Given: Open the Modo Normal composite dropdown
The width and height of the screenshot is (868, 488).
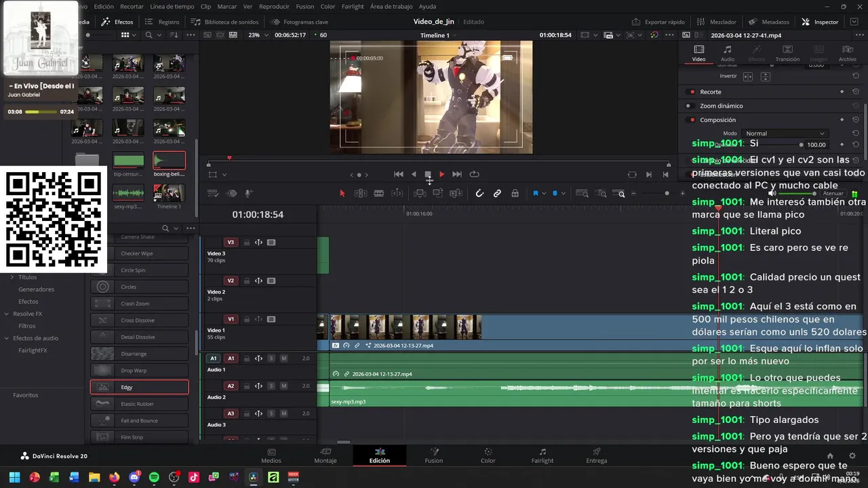Looking at the screenshot, I should tap(785, 134).
